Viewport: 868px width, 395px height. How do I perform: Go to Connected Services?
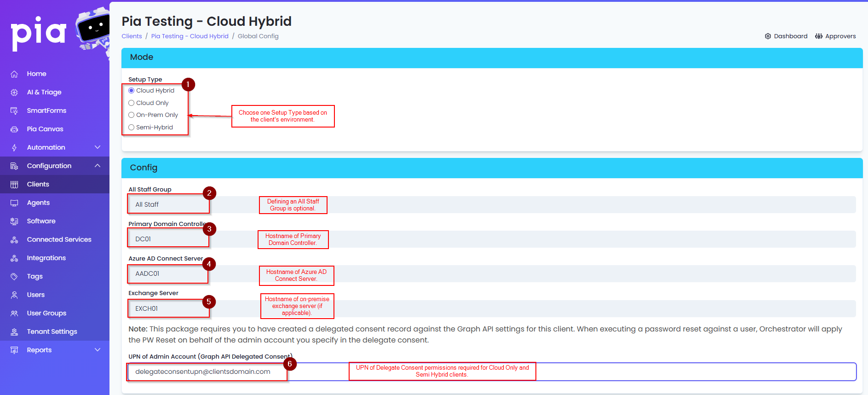pyautogui.click(x=55, y=239)
